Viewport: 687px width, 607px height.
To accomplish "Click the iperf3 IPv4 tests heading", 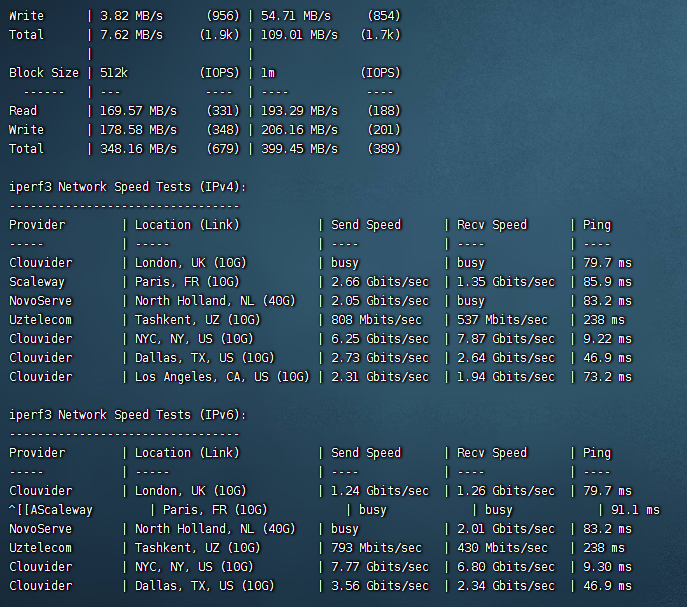I will [x=127, y=187].
